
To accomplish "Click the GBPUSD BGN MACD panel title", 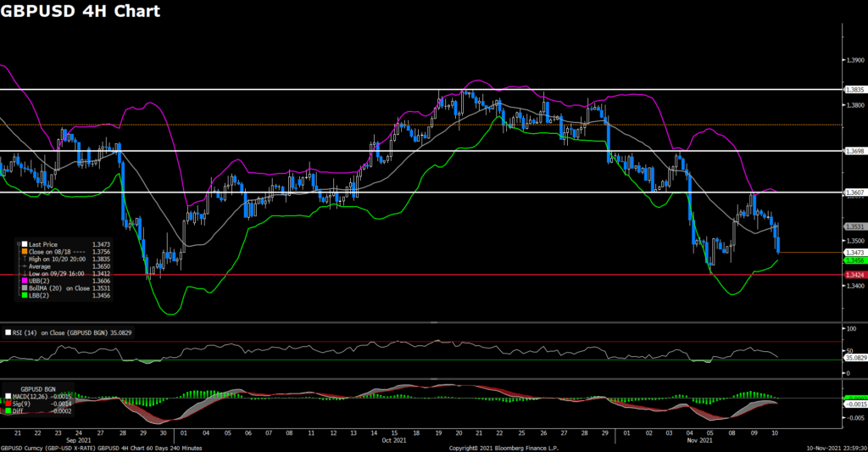I will 38,389.
